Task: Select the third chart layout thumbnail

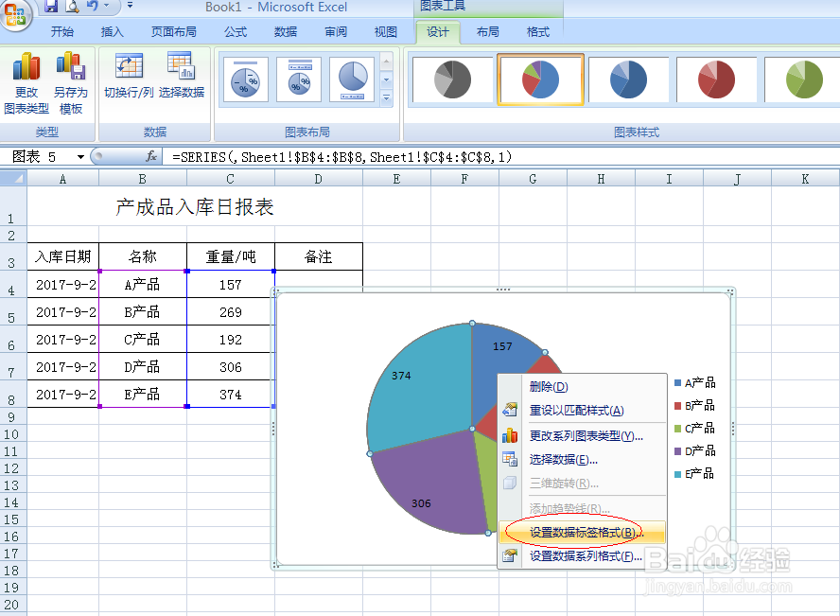Action: (x=353, y=79)
